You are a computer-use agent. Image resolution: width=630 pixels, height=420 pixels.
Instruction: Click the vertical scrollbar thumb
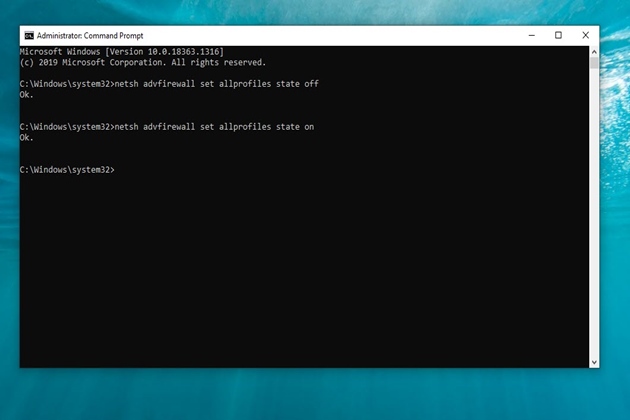pyautogui.click(x=594, y=63)
